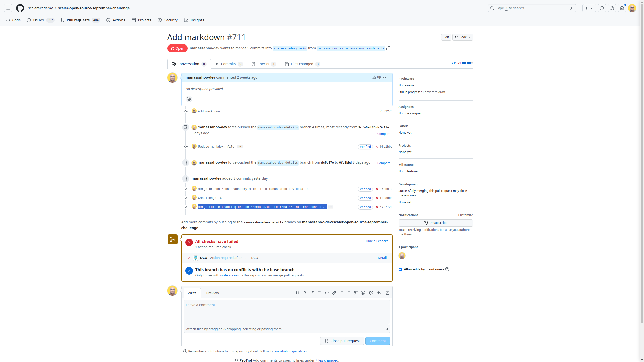This screenshot has height=362, width=644.
Task: Click the diffstat blocks showing changes
Action: (467, 63)
